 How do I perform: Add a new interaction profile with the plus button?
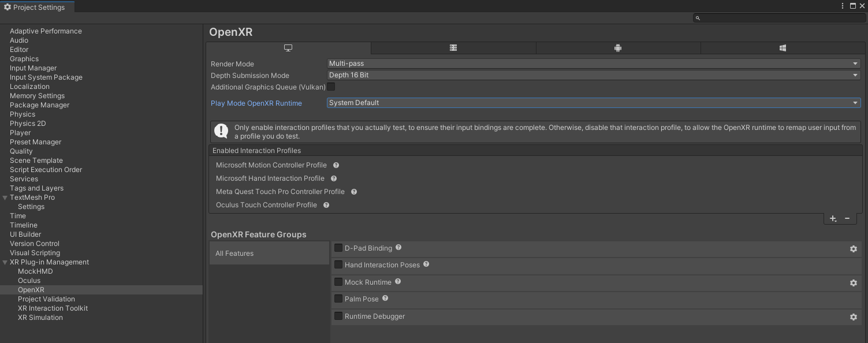(x=833, y=218)
